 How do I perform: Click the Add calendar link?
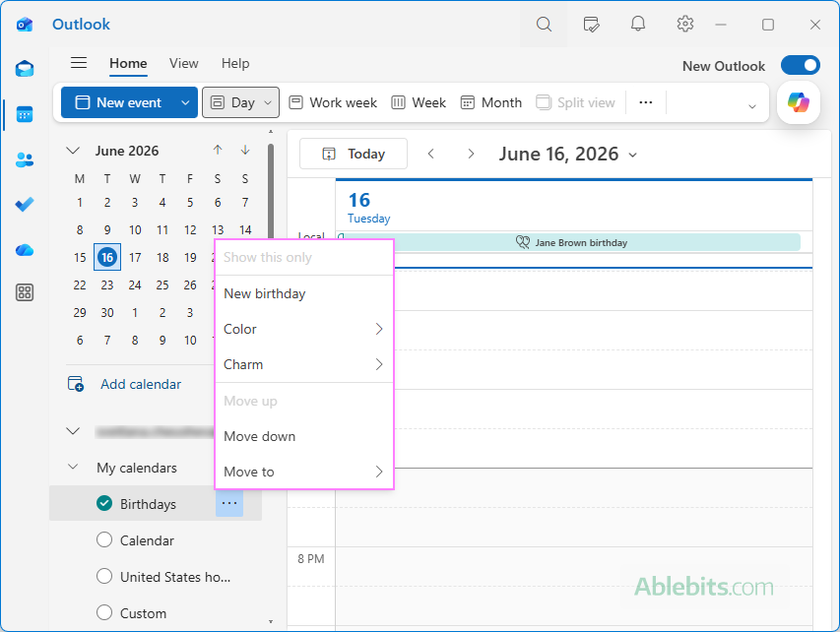(x=141, y=384)
